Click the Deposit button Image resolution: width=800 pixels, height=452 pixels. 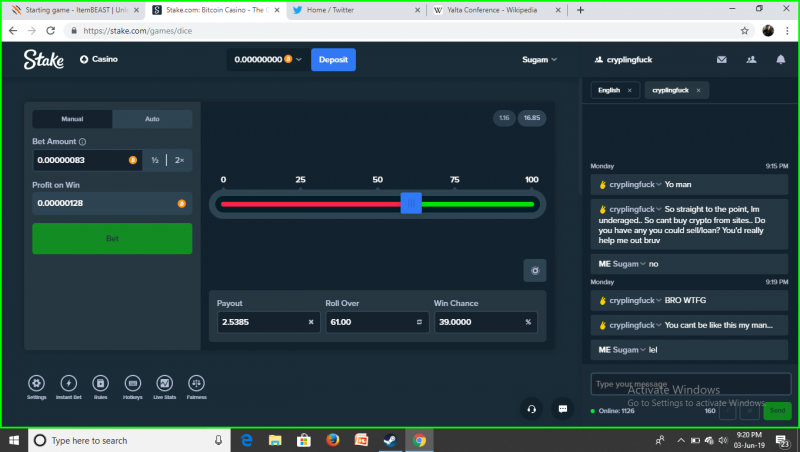pyautogui.click(x=333, y=60)
